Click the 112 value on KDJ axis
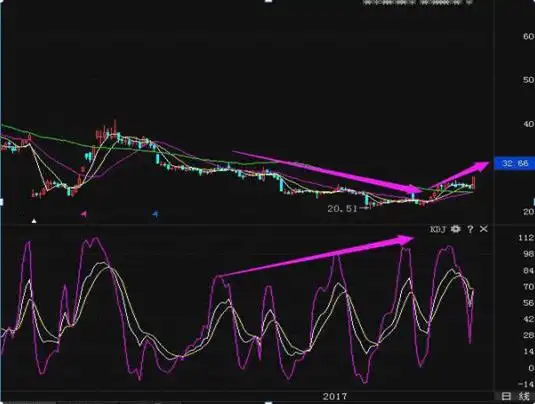 click(x=525, y=238)
